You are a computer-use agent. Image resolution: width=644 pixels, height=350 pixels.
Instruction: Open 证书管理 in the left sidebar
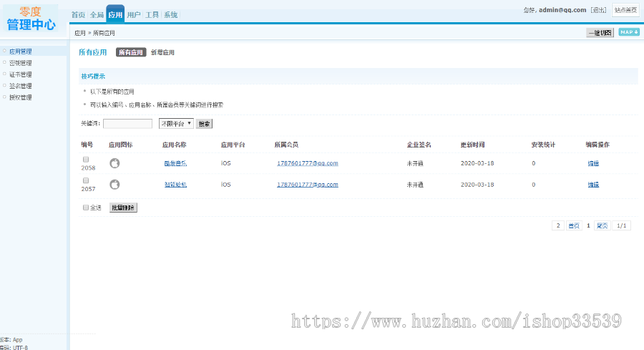[21, 74]
